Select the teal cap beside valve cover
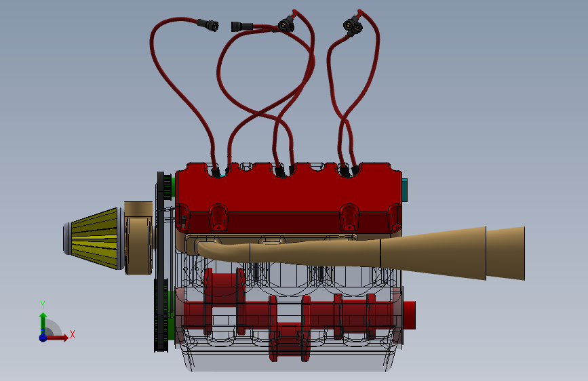The height and width of the screenshot is (381, 588). [405, 190]
